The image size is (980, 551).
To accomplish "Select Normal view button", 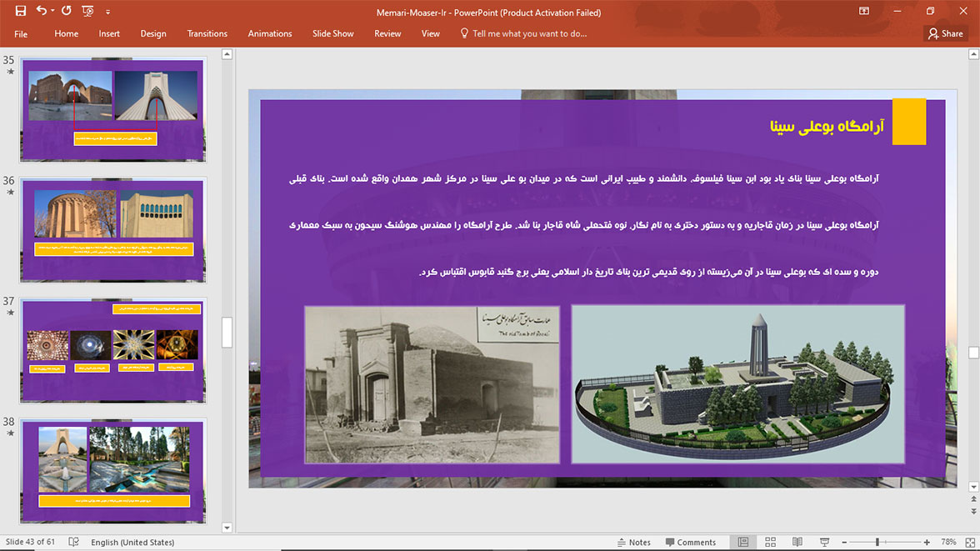I will pos(743,542).
